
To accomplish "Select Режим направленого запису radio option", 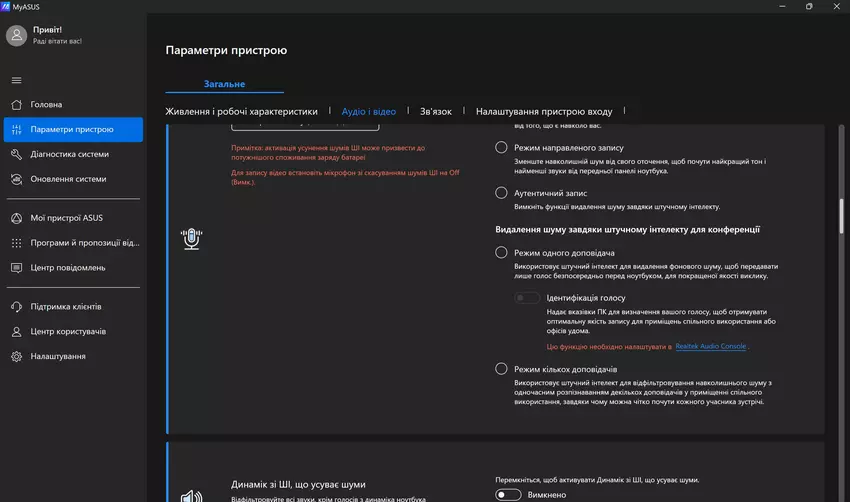I will point(502,147).
